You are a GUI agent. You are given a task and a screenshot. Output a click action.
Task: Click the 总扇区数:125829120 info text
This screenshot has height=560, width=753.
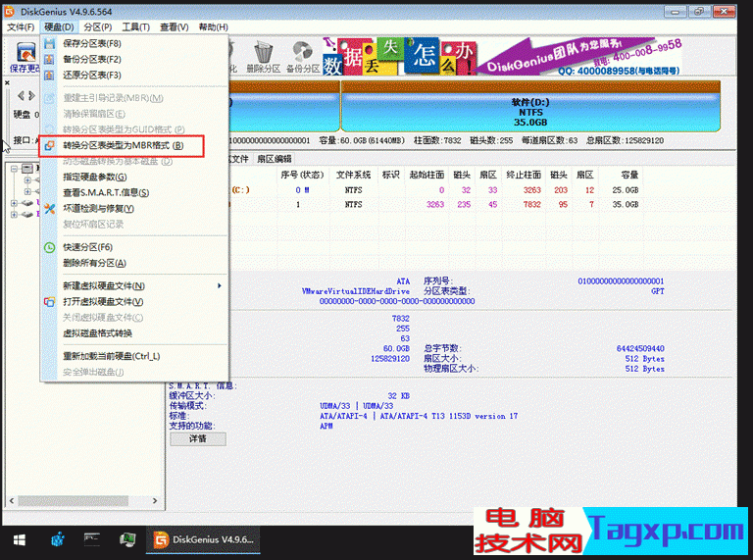tap(625, 140)
